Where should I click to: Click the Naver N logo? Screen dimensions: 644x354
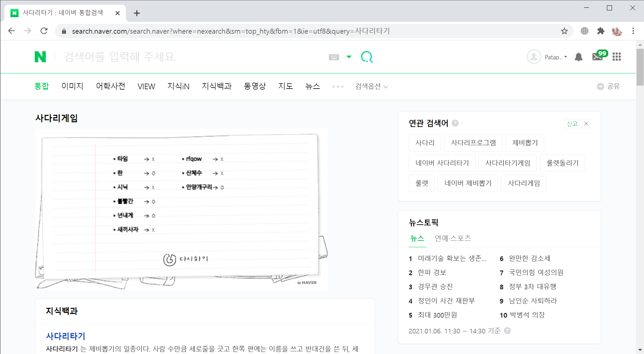pos(40,57)
